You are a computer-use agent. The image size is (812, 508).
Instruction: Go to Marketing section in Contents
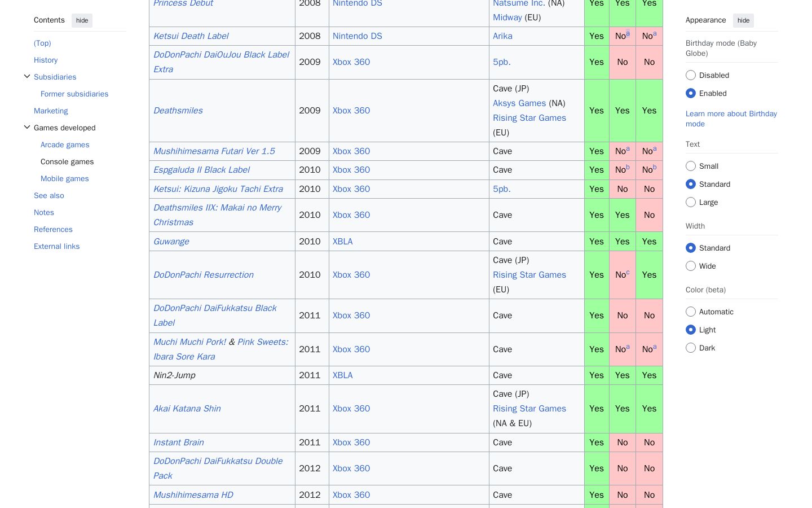[51, 111]
